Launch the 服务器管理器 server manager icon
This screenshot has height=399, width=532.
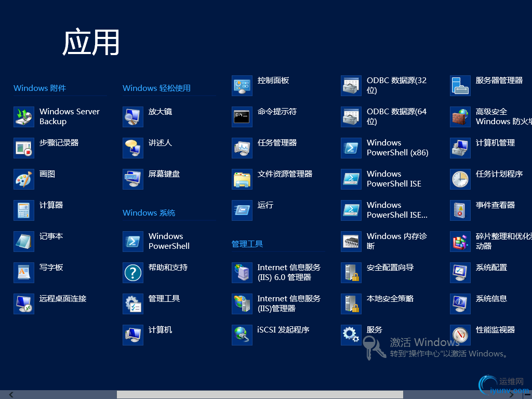(460, 86)
